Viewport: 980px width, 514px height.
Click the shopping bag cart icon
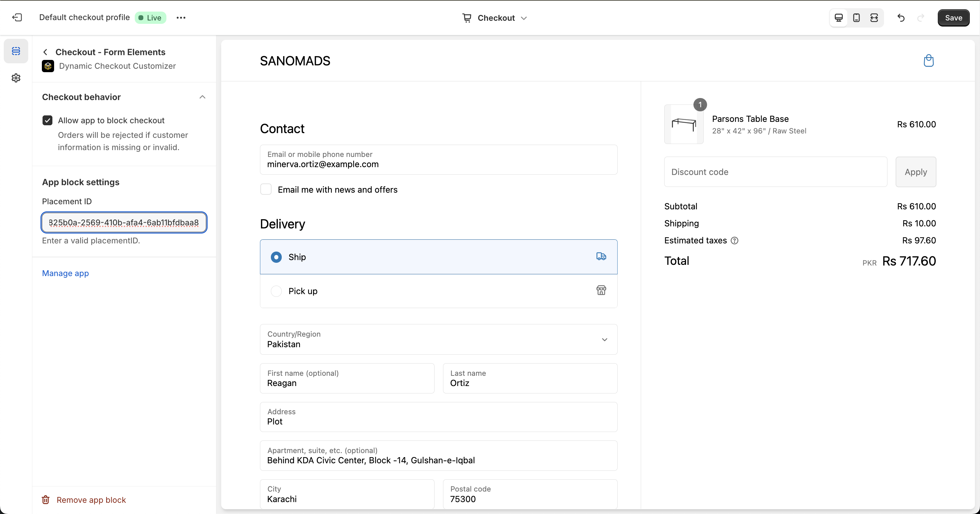point(929,61)
